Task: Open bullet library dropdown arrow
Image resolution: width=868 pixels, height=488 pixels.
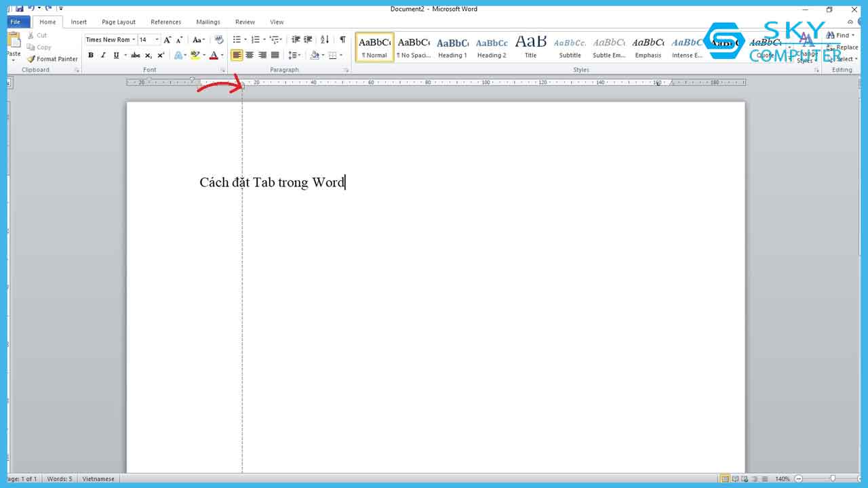Action: click(245, 40)
